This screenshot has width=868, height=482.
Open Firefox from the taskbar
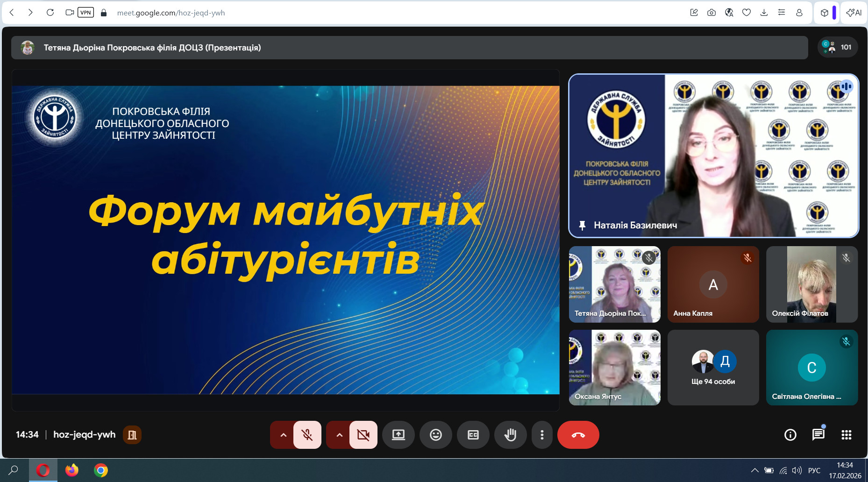click(72, 470)
